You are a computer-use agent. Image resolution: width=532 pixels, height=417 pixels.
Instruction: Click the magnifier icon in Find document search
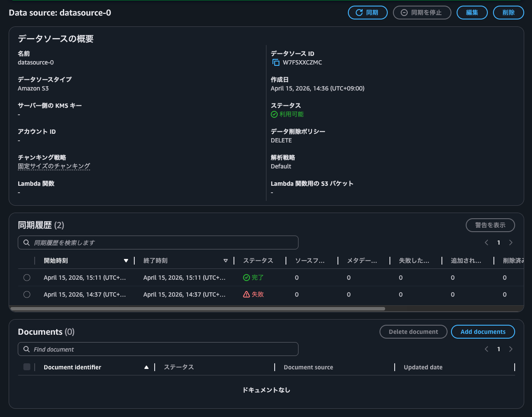tap(26, 349)
